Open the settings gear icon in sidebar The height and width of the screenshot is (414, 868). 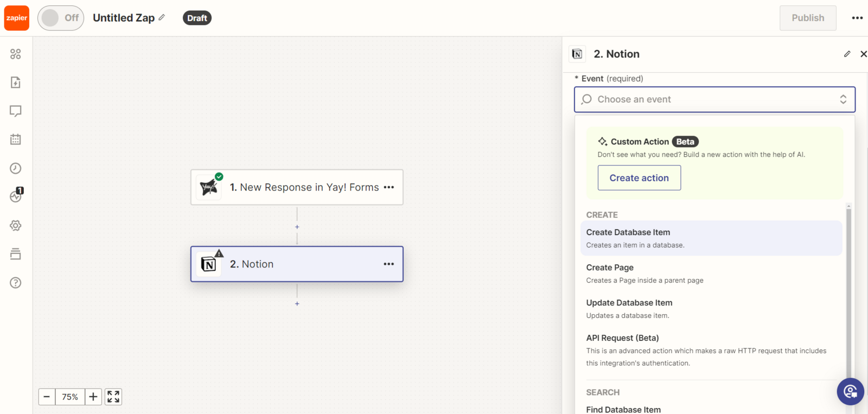coord(16,225)
